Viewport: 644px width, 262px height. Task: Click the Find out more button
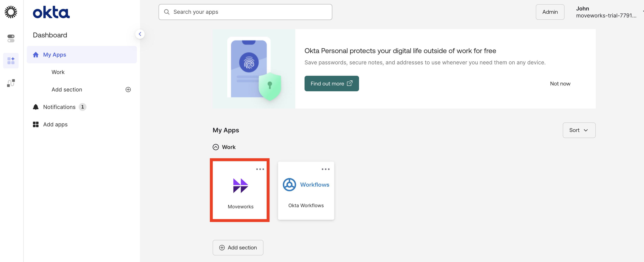click(x=331, y=84)
